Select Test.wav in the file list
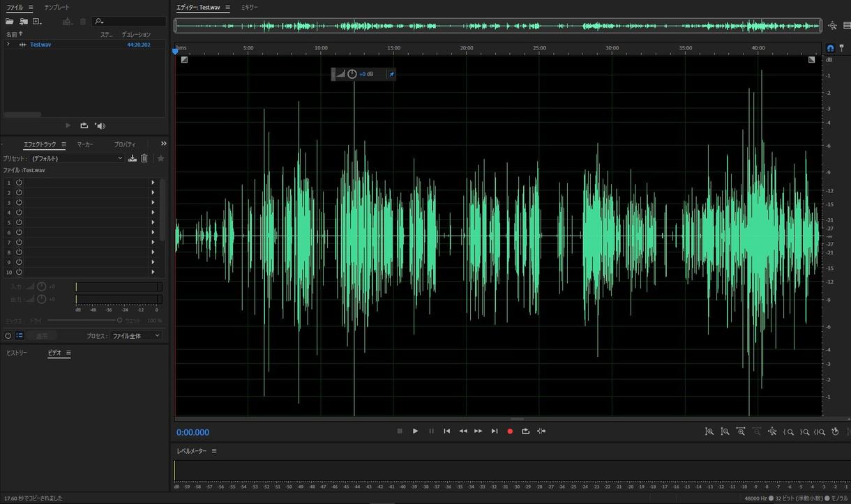Screen dimensions: 851x504 pos(40,45)
